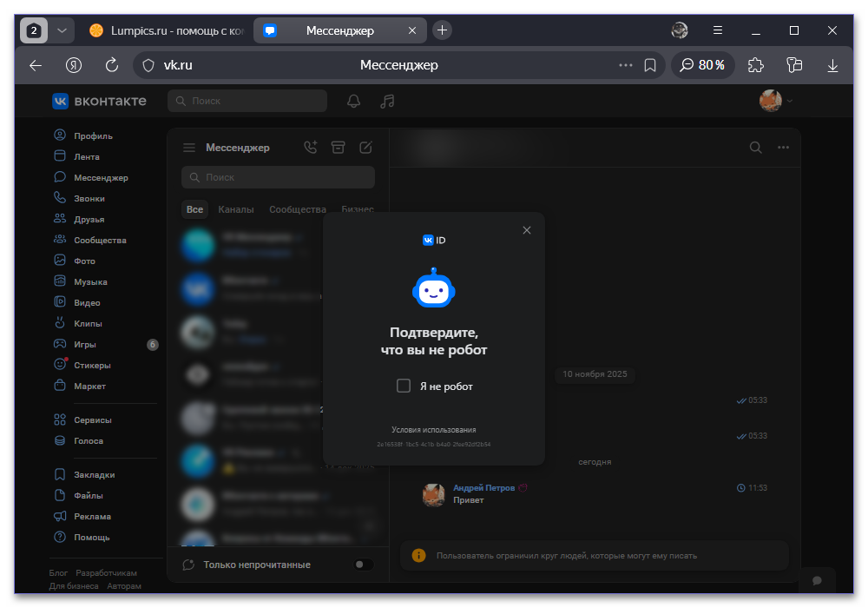Open the "Для бизнеса" footer link
The width and height of the screenshot is (868, 608).
click(74, 585)
